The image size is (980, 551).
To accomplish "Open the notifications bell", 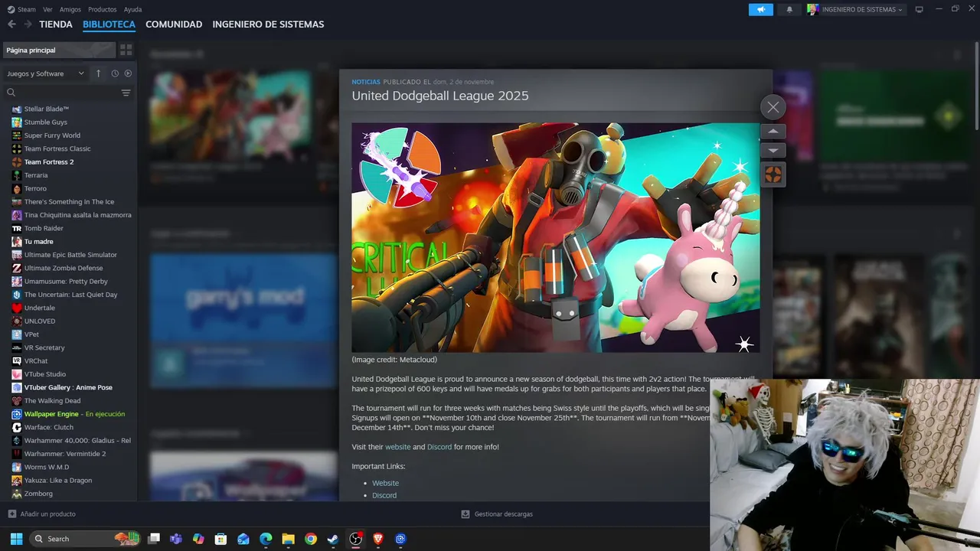I will 789,9.
